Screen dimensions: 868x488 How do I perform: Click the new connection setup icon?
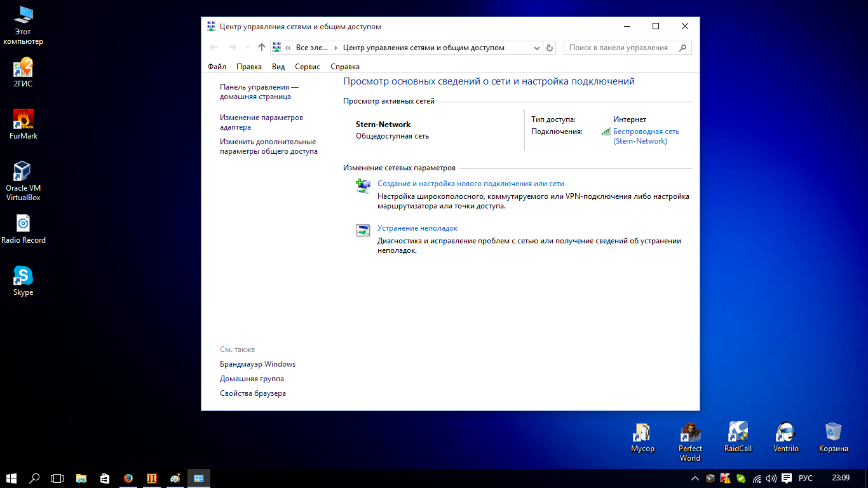[x=363, y=186]
